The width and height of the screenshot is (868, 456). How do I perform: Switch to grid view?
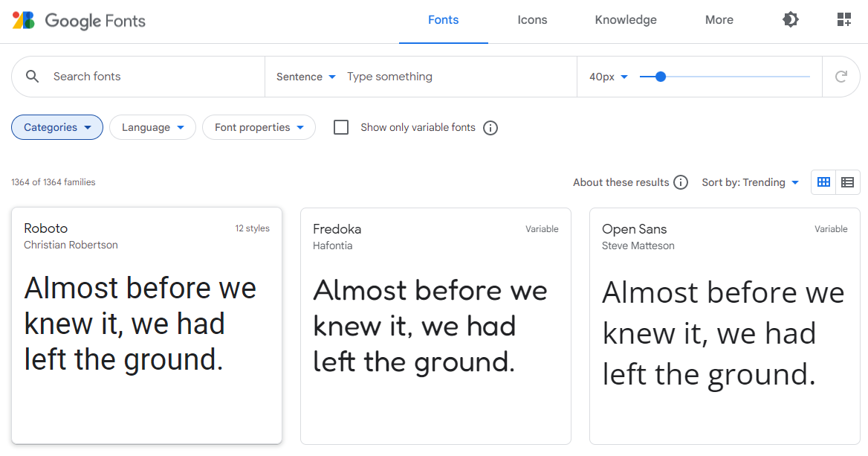(823, 182)
